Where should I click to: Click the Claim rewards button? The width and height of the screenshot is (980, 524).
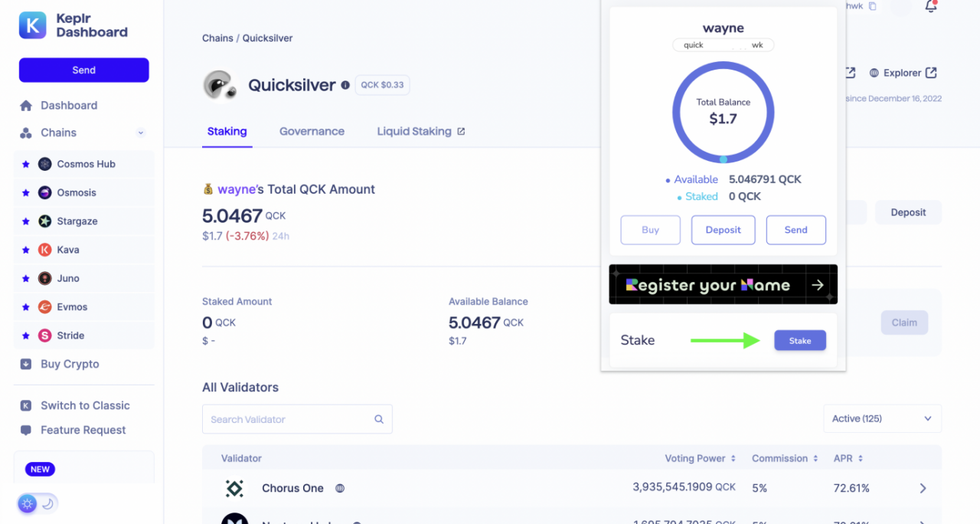904,323
